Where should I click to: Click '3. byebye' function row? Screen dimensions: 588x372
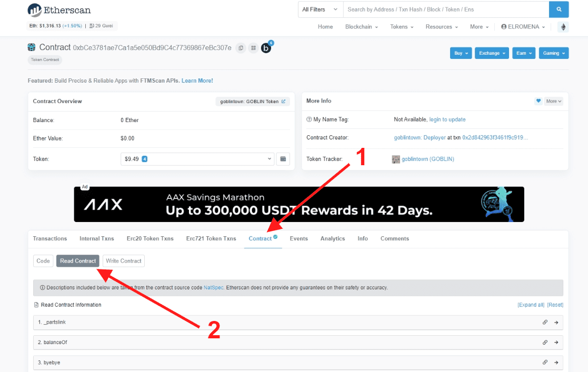tap(298, 363)
